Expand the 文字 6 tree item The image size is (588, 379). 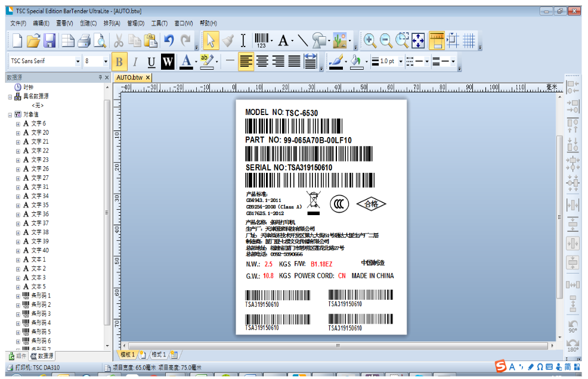pyautogui.click(x=18, y=124)
